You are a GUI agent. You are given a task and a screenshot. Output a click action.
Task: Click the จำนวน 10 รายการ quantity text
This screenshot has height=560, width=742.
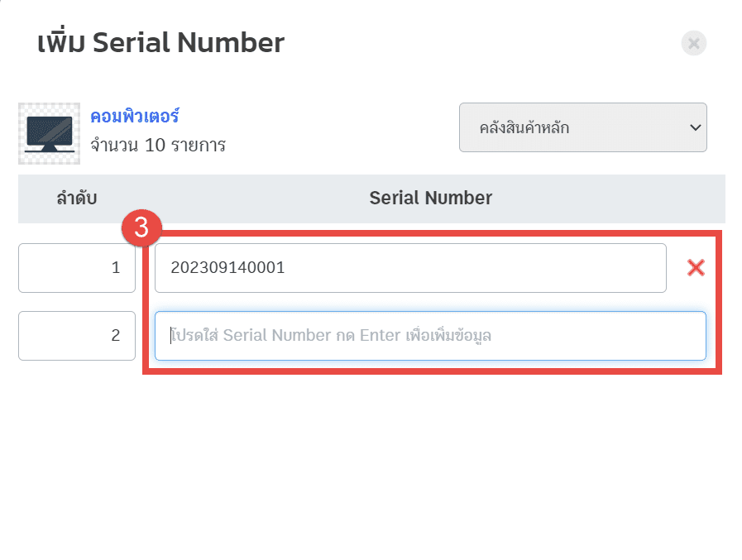pos(158,146)
